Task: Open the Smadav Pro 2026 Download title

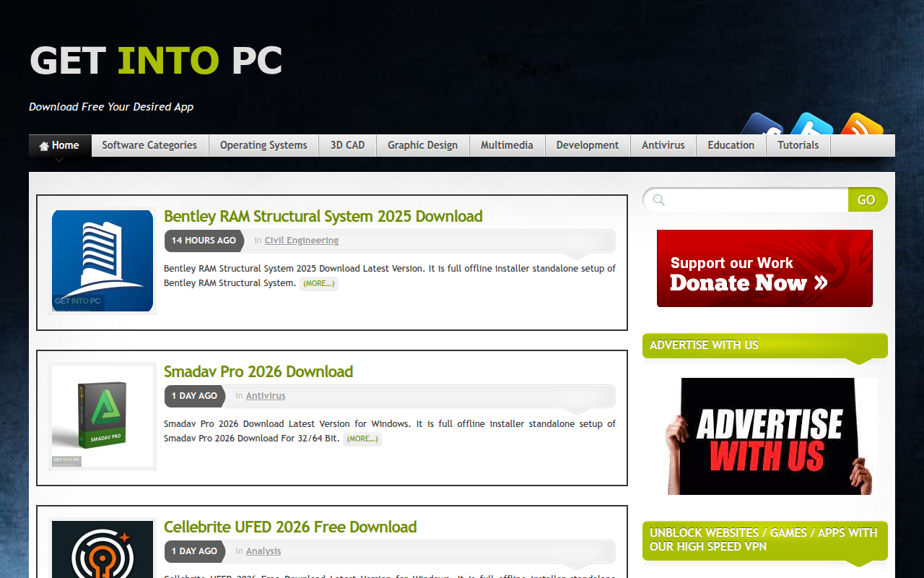Action: pos(258,371)
